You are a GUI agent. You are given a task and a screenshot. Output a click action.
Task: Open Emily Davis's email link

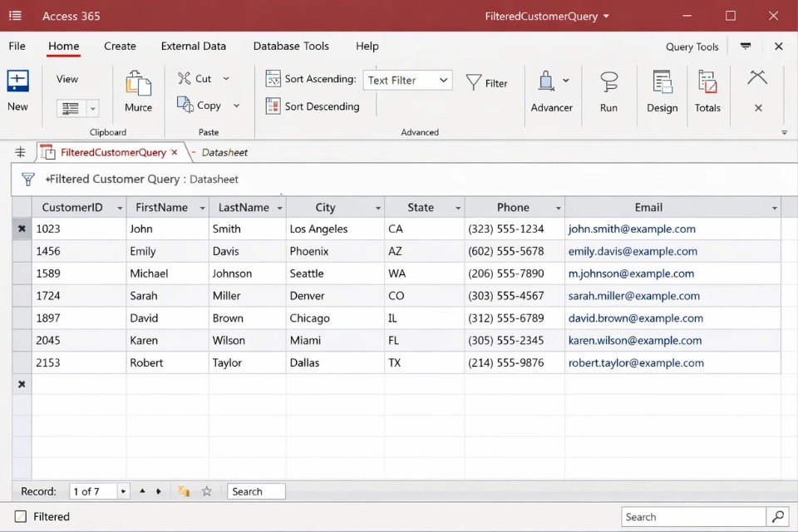click(633, 251)
